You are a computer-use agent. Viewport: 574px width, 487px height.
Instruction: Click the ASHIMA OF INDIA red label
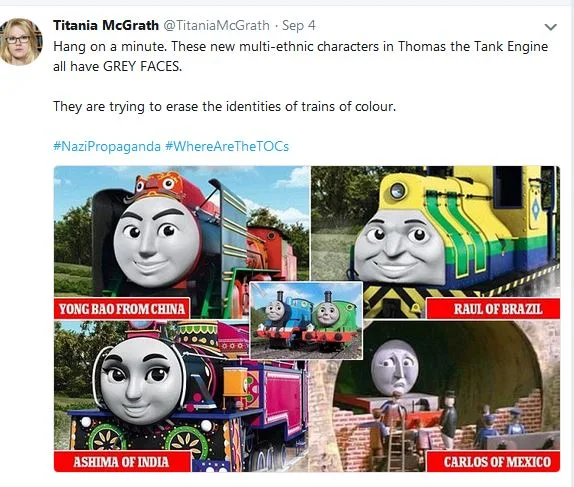click(x=122, y=461)
